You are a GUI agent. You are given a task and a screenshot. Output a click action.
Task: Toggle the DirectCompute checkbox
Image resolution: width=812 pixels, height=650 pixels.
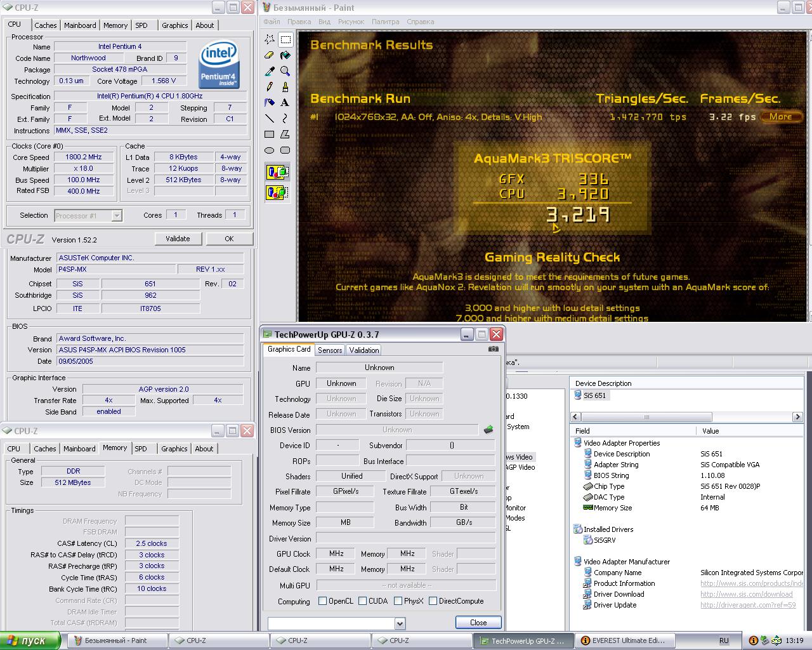[x=433, y=601]
